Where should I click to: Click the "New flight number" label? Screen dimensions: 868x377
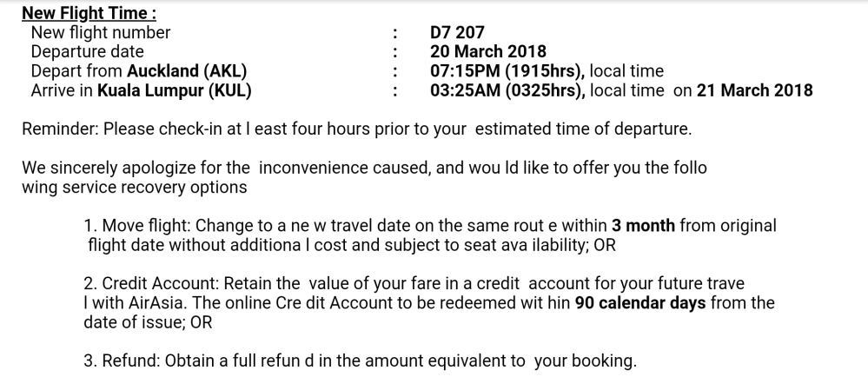click(x=101, y=33)
